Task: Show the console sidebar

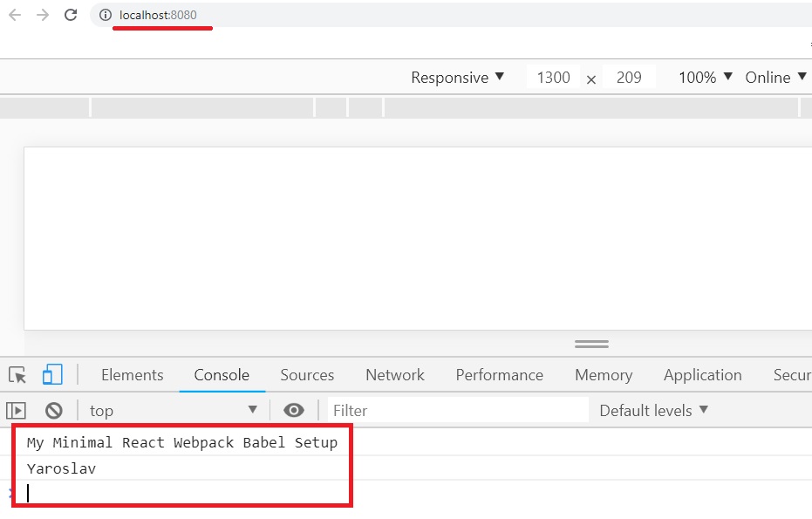Action: [x=16, y=410]
